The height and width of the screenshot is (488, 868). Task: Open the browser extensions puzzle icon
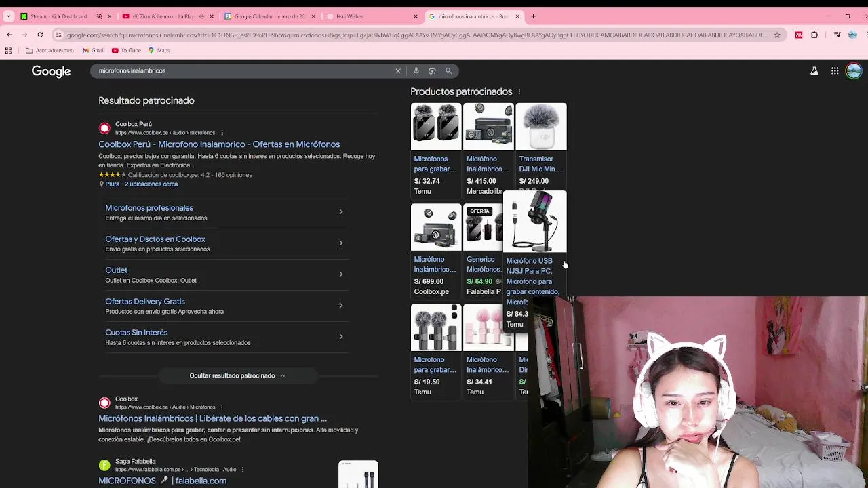[814, 35]
